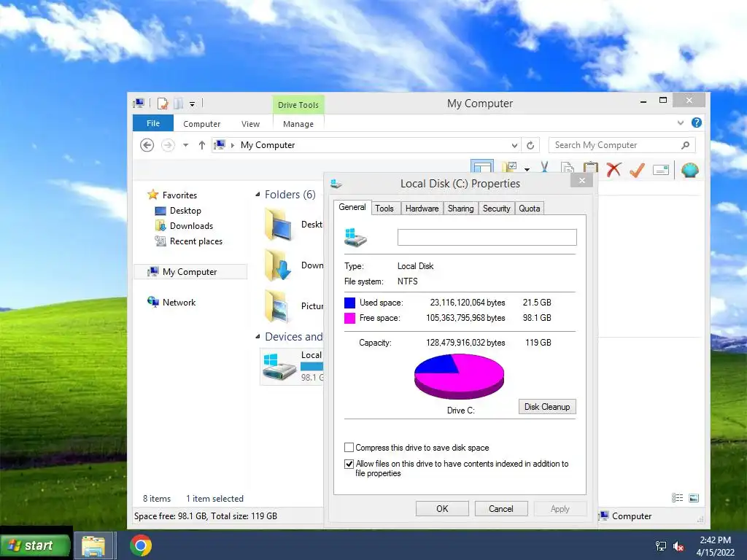Click the blue Used space swatch
Screen dimensions: 747x560
click(x=349, y=303)
